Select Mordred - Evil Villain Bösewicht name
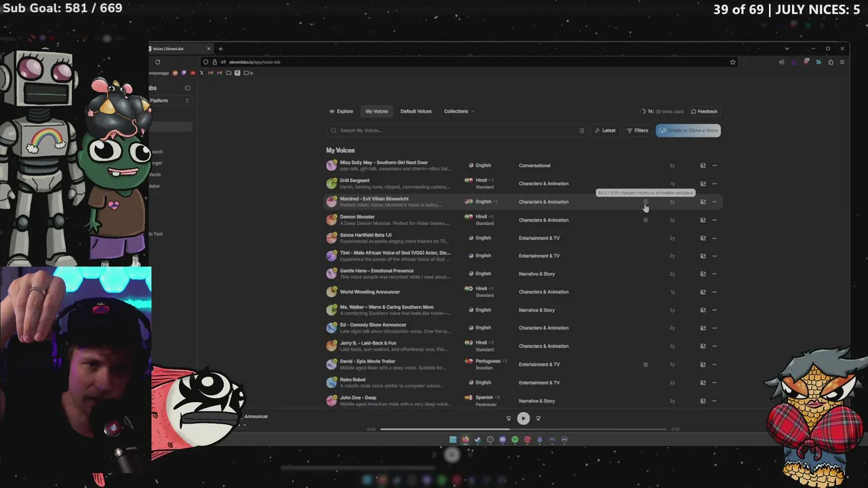Image resolution: width=868 pixels, height=488 pixels. 374,199
